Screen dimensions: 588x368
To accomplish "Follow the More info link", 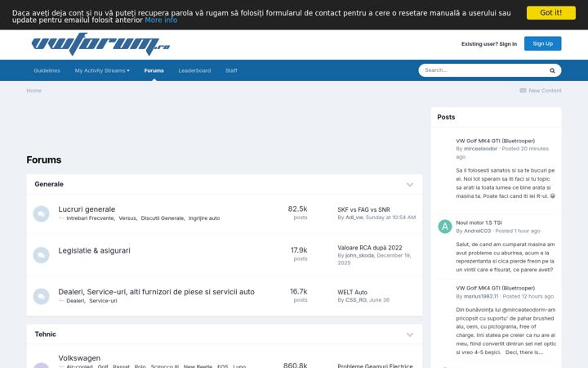I will click(161, 20).
